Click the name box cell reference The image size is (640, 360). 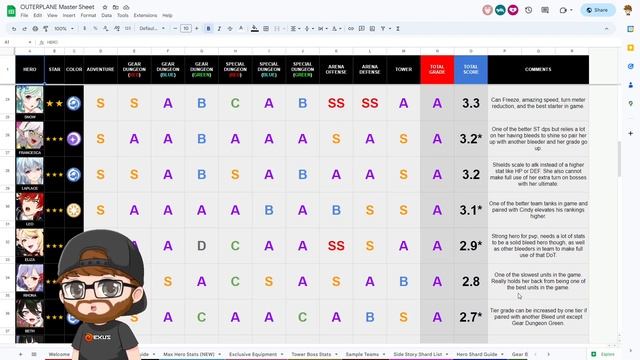[x=16, y=42]
